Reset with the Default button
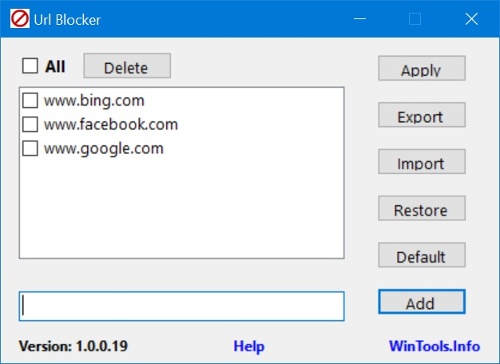This screenshot has width=500, height=364. coord(422,255)
